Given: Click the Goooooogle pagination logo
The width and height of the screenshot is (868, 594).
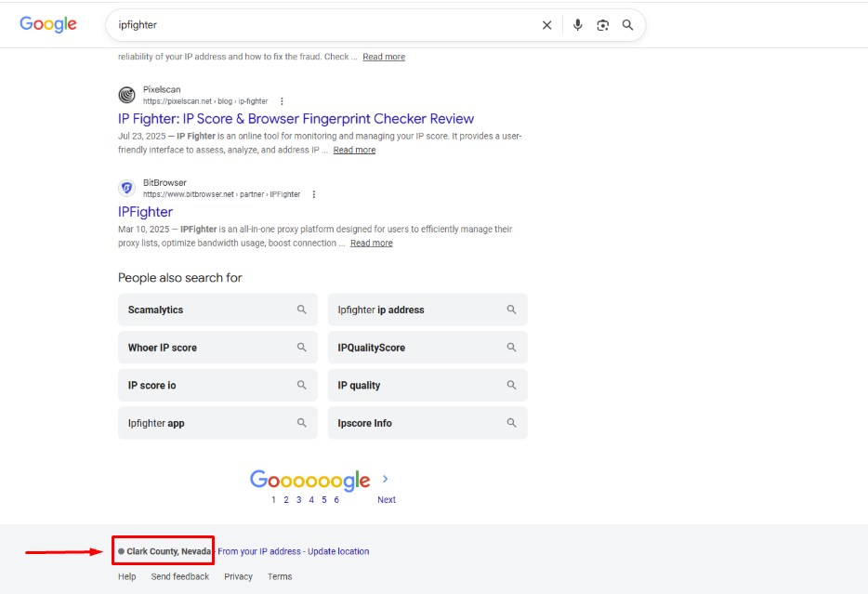Looking at the screenshot, I should 310,480.
